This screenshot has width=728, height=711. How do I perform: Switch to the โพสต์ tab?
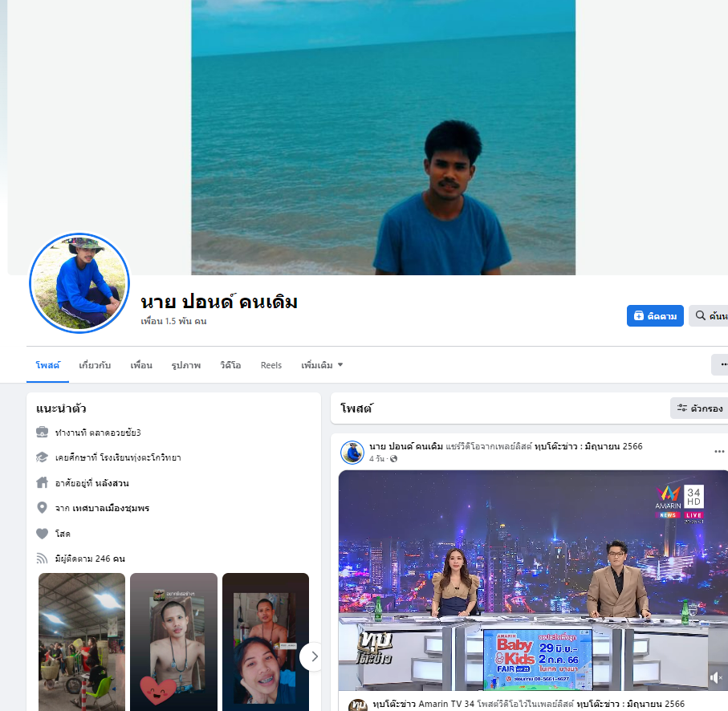click(47, 365)
